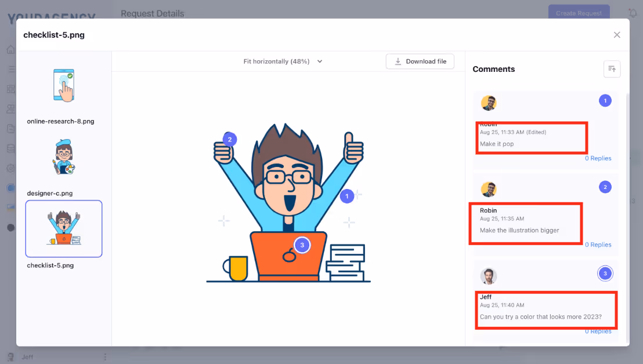The image size is (643, 364).
Task: Click the Create Request button behind the dialog
Action: pos(579,13)
